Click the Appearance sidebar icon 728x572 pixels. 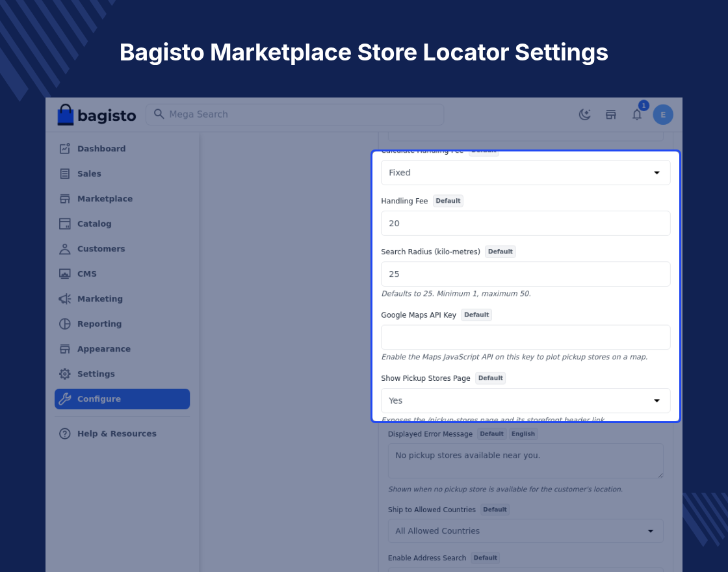click(65, 349)
